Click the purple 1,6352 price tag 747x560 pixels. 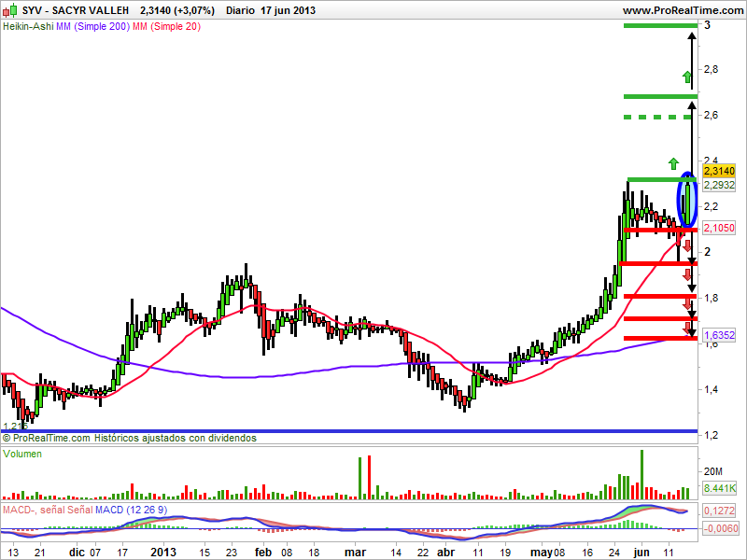(x=719, y=335)
